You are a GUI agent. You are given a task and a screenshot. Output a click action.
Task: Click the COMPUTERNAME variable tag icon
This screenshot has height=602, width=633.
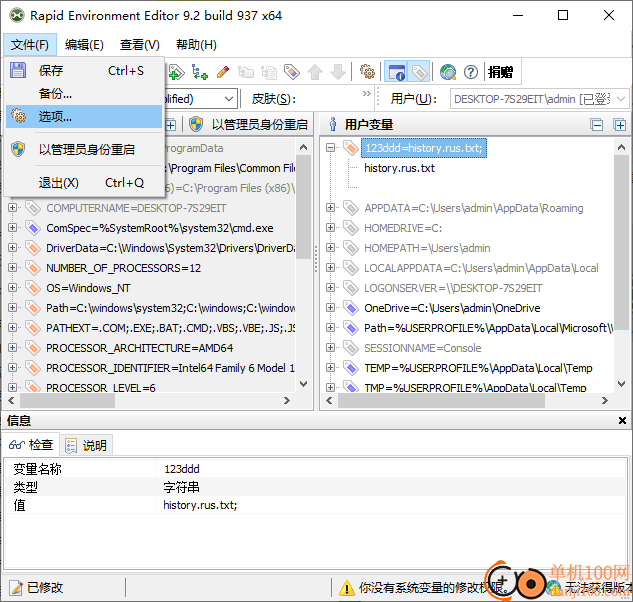(33, 208)
